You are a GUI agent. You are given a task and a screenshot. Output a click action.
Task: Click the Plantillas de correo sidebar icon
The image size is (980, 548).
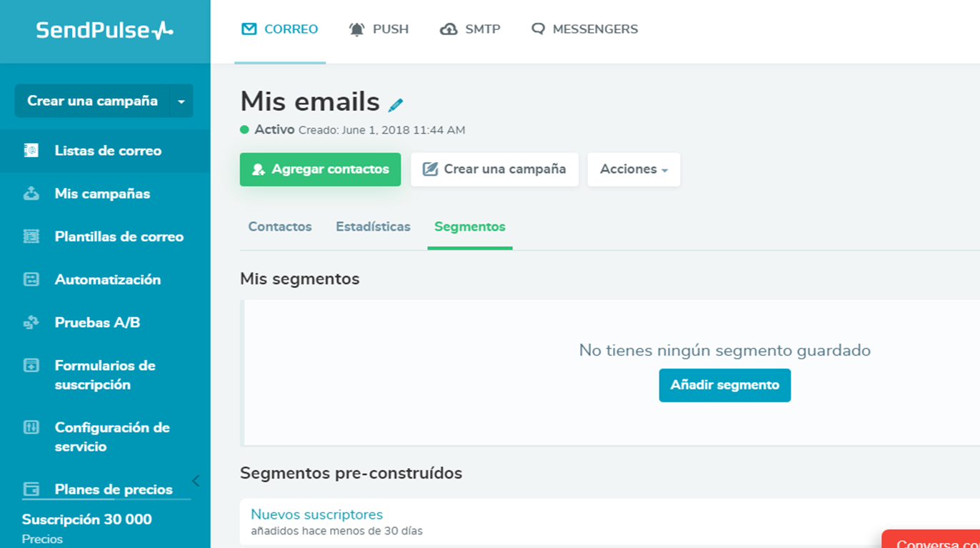[31, 236]
